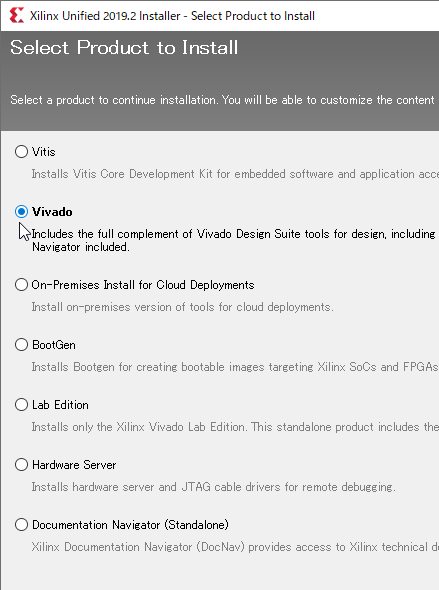Select Documentation Navigator (Standalone) radio button
439x590 pixels.
(21, 525)
